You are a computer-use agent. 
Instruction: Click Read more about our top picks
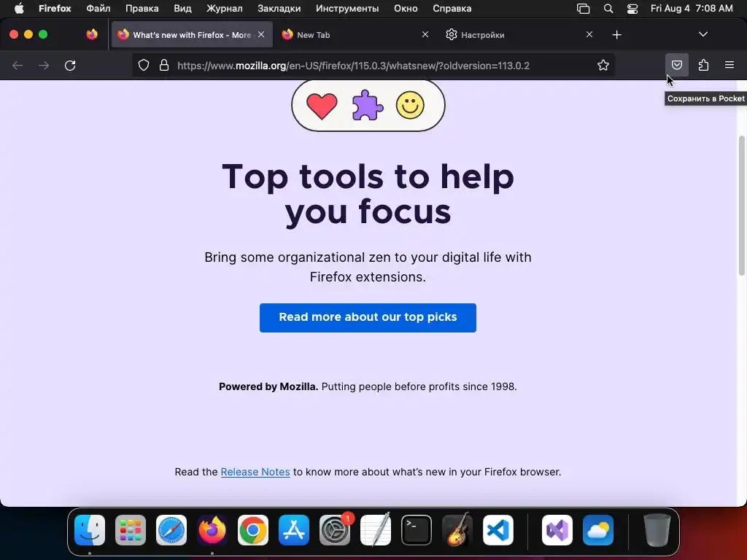368,318
